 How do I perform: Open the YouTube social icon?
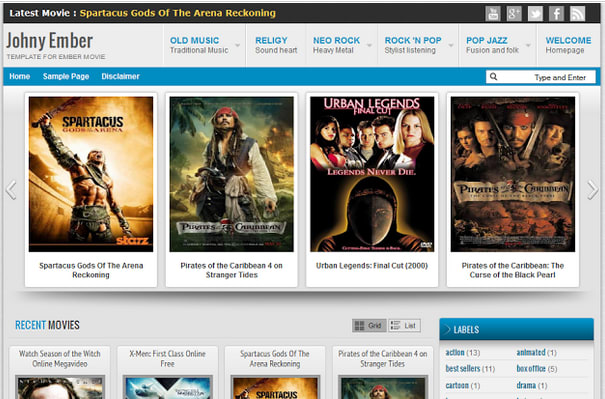coord(493,14)
